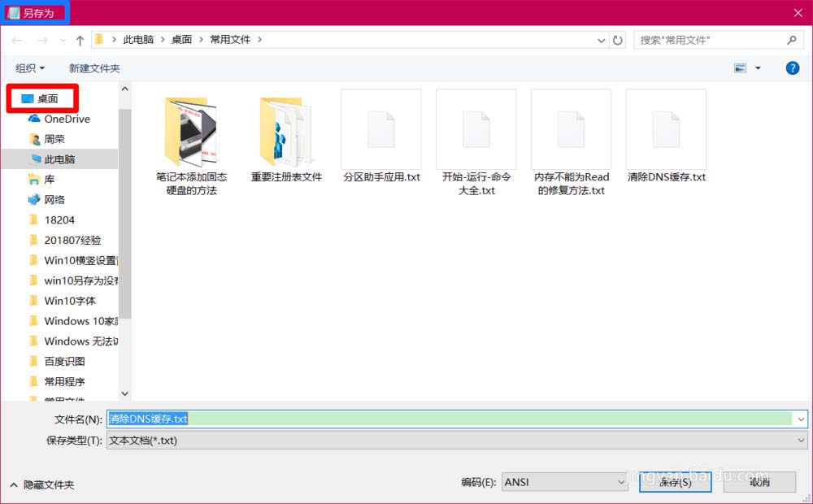The width and height of the screenshot is (813, 504).
Task: Create a folder with 新建文件夹
Action: pyautogui.click(x=94, y=67)
